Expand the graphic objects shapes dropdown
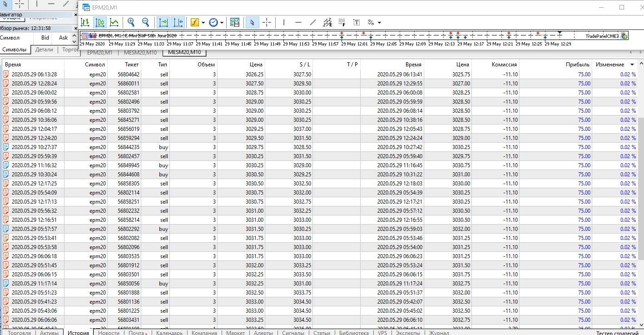644x335 pixels. 379,22
